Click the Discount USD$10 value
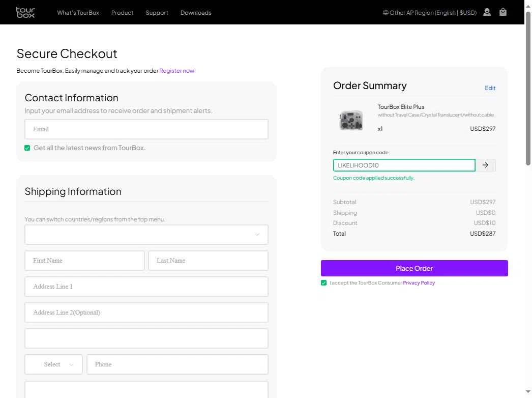This screenshot has height=398, width=532. (485, 223)
